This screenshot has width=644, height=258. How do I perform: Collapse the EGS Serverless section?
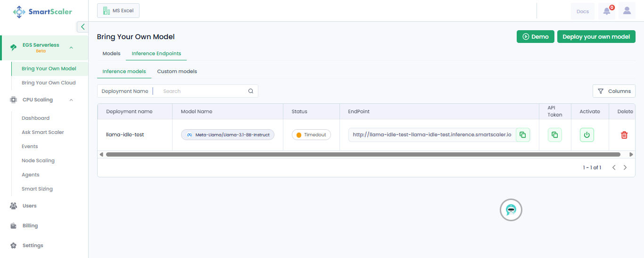71,48
